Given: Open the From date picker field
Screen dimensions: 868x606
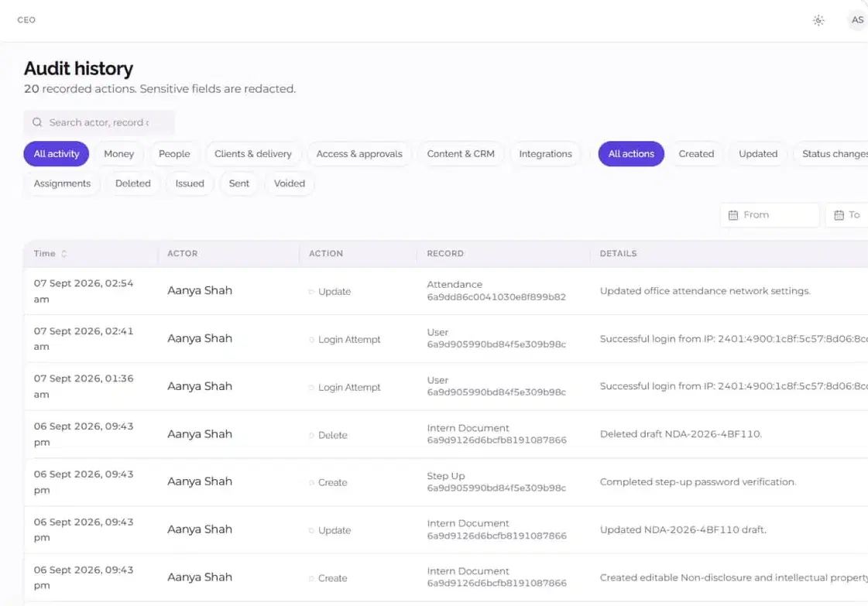Looking at the screenshot, I should 770,214.
